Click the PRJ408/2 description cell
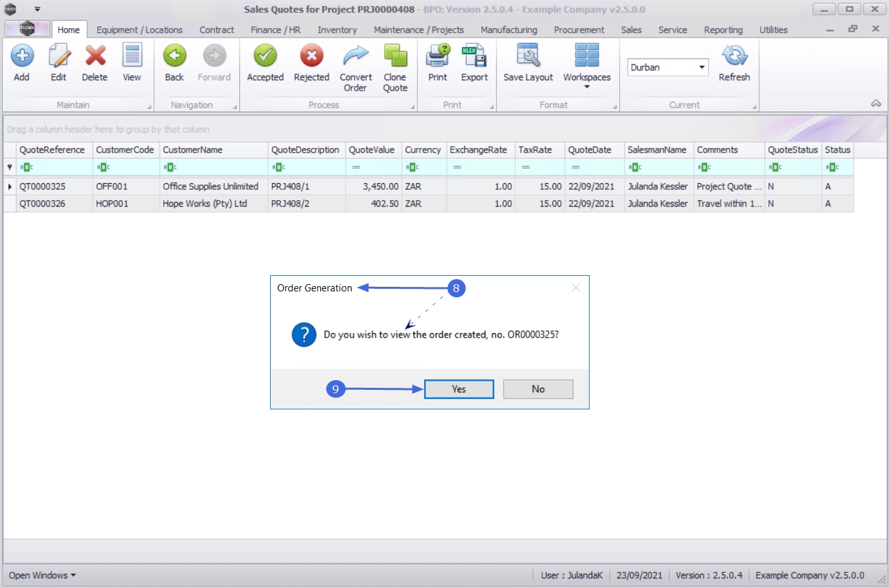 [307, 203]
